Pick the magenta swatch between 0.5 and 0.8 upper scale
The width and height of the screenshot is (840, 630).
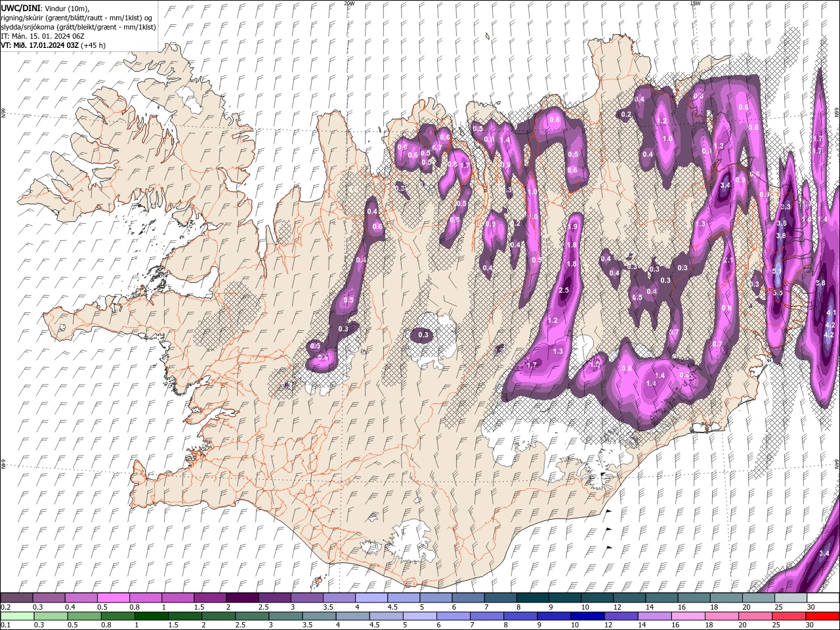click(113, 598)
